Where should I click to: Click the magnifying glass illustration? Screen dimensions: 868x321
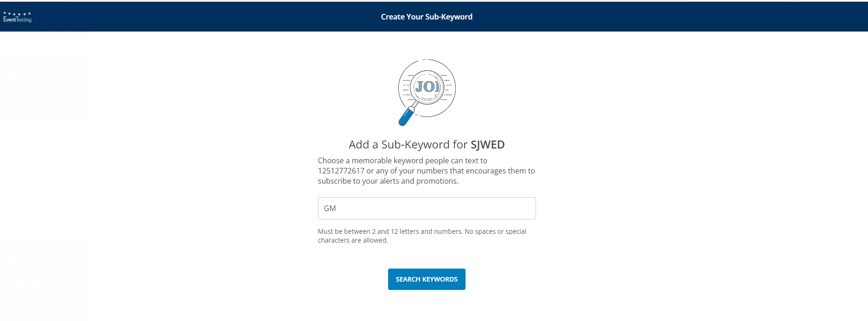(427, 92)
